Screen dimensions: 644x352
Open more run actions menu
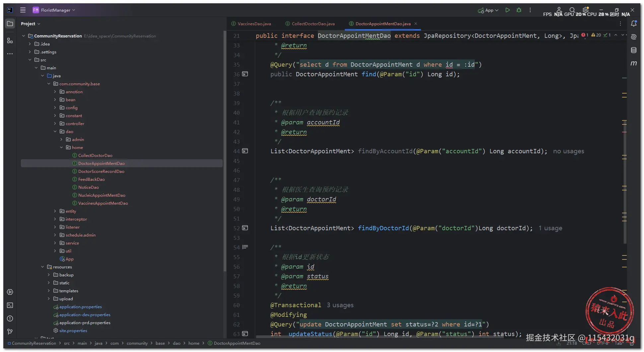point(530,10)
